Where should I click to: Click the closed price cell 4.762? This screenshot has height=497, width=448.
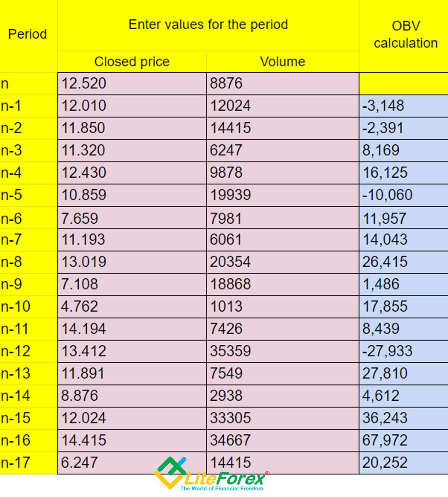132,307
